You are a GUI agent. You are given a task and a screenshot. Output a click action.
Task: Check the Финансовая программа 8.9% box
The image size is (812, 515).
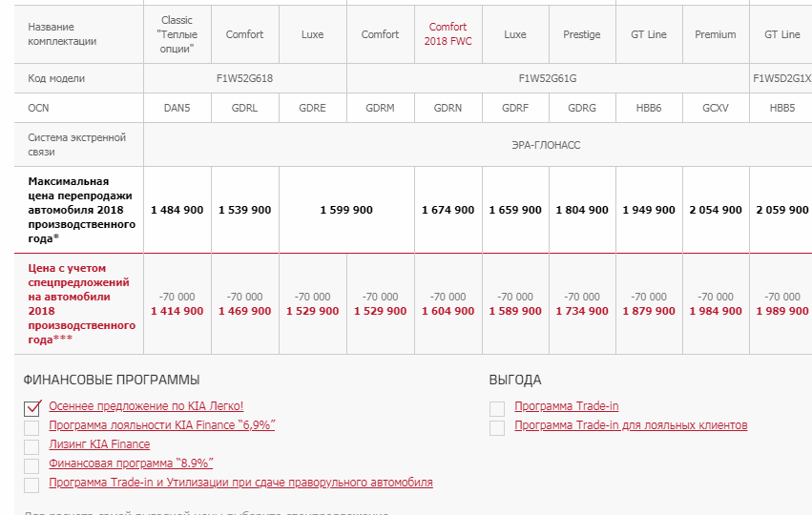click(x=31, y=465)
